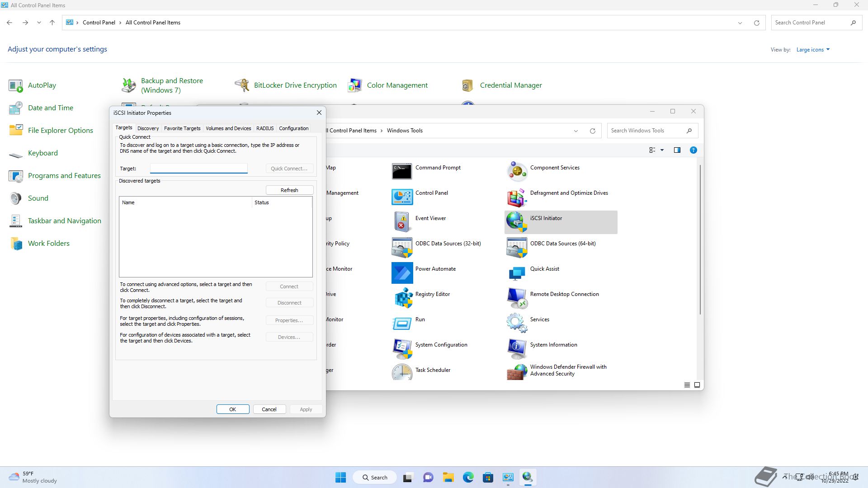Expand Windows Tools address bar history dropdown
This screenshot has height=488, width=868.
pos(576,131)
